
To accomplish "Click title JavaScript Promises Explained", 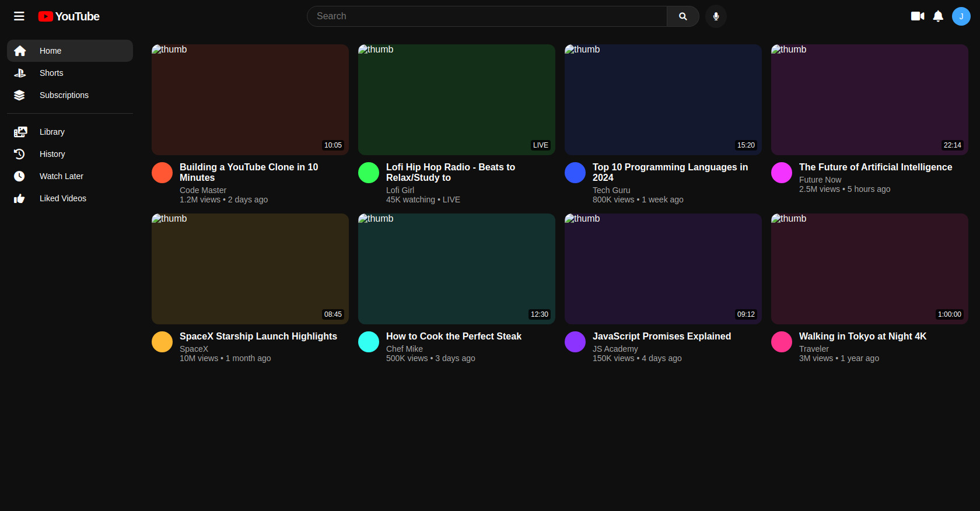I will [x=661, y=337].
